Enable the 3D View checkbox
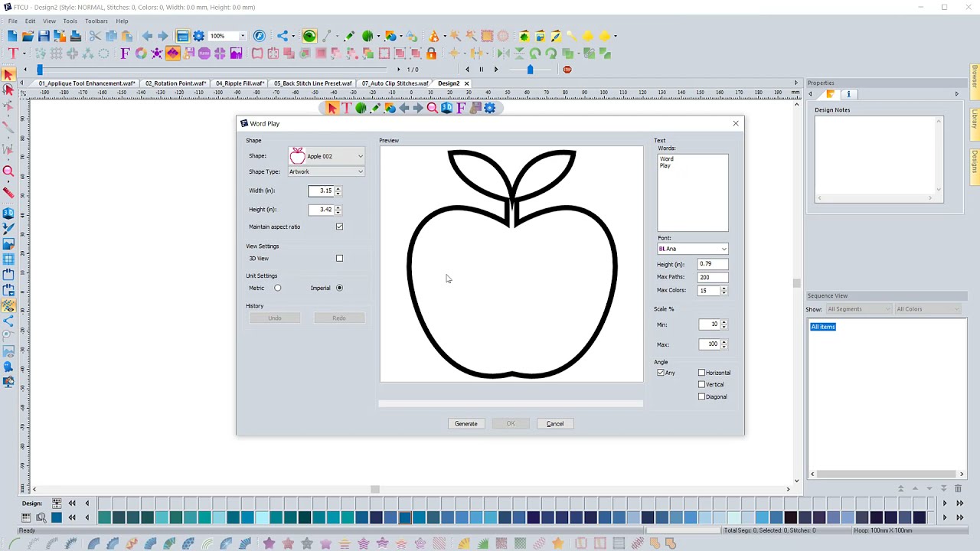 tap(339, 259)
